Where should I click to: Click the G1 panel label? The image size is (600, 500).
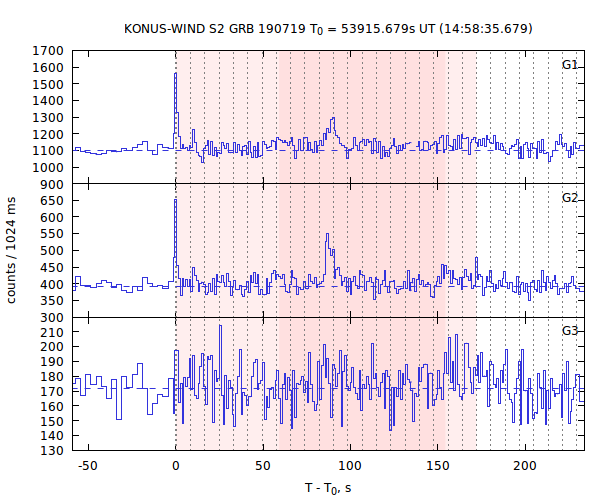coord(569,65)
